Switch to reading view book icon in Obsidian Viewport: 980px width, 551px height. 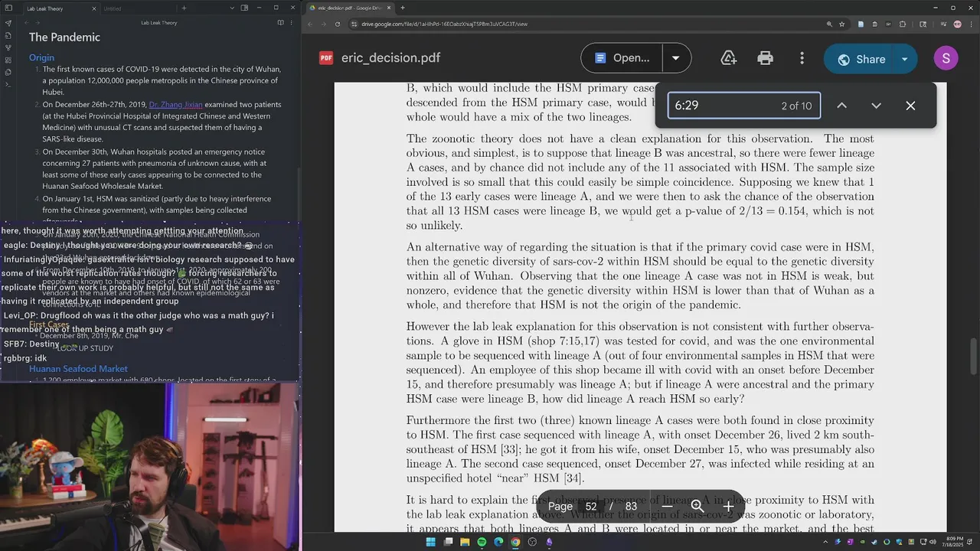click(x=280, y=23)
